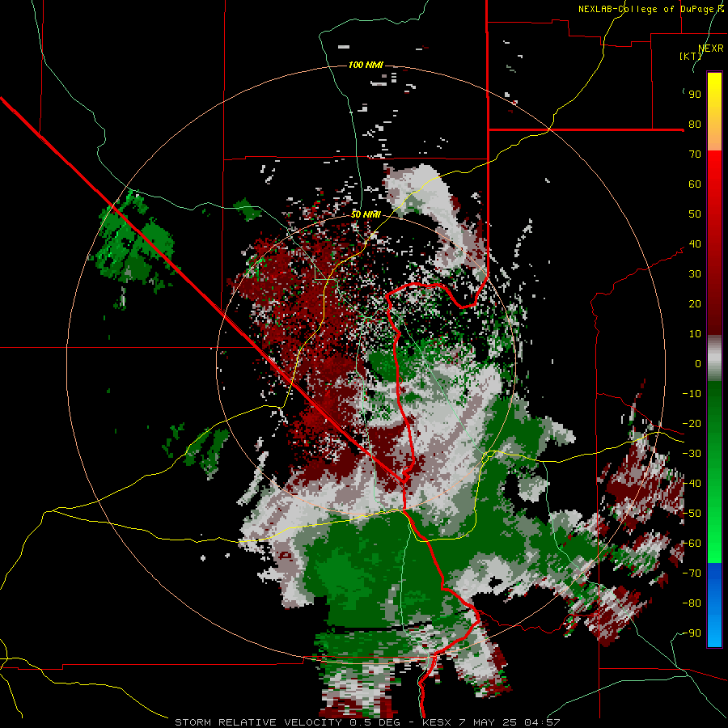The width and height of the screenshot is (728, 728).
Task: Click the Storm Relative Velocity caption at bottom
Action: click(x=367, y=722)
